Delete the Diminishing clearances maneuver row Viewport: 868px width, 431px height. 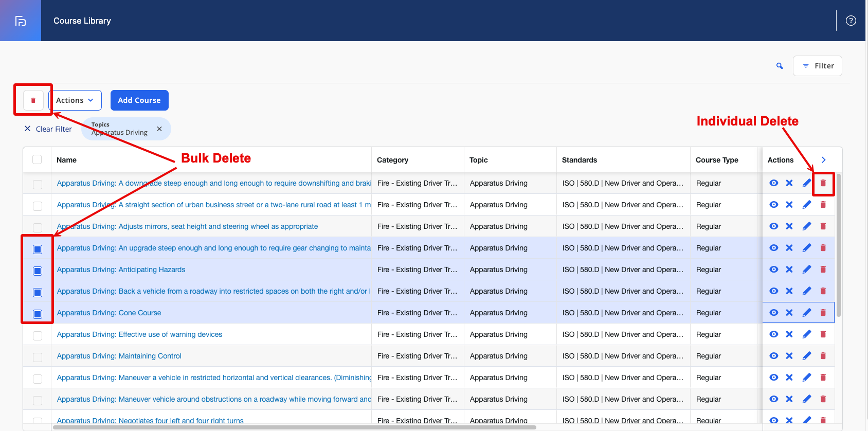pos(823,378)
